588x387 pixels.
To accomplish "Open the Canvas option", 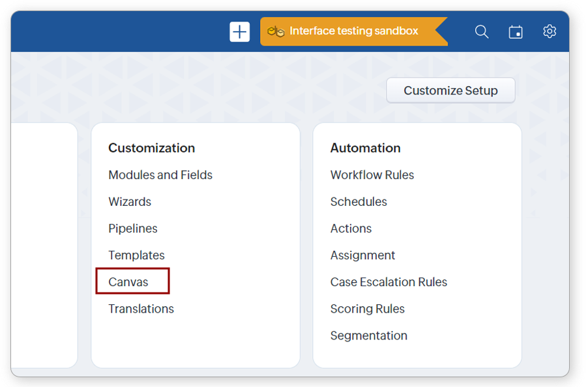I will (x=128, y=281).
